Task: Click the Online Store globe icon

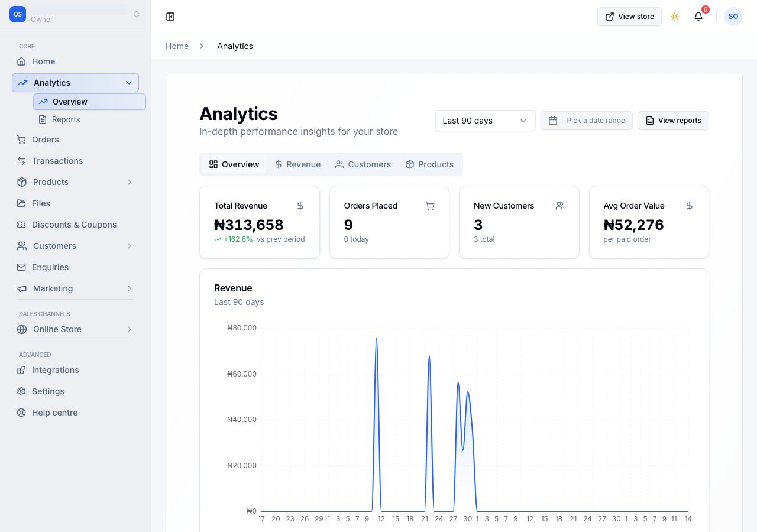Action: point(22,329)
